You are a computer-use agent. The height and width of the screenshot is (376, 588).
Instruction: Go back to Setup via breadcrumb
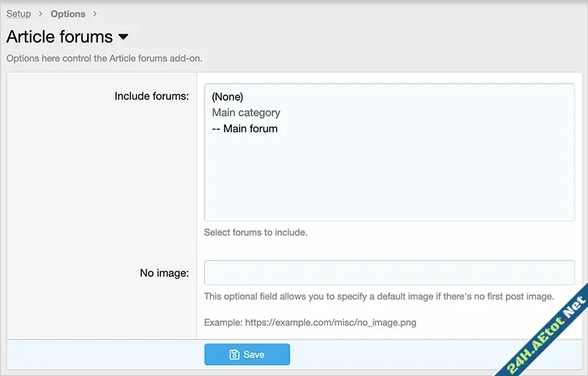(x=19, y=14)
